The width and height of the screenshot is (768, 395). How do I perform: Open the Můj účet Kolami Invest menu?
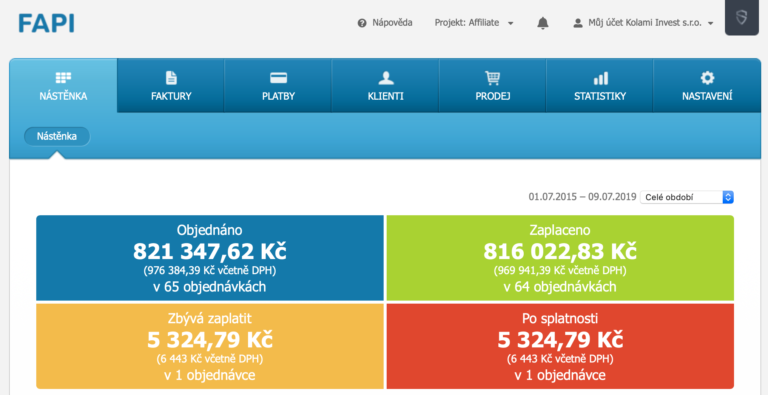click(644, 23)
